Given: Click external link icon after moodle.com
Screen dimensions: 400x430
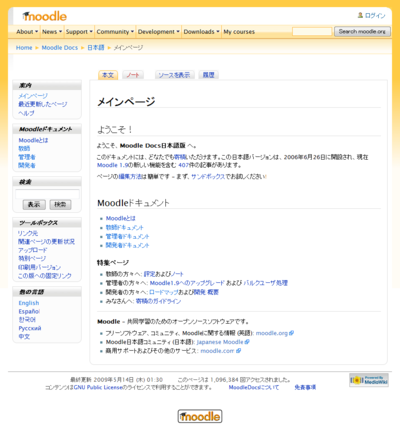Looking at the screenshot, I should point(238,351).
